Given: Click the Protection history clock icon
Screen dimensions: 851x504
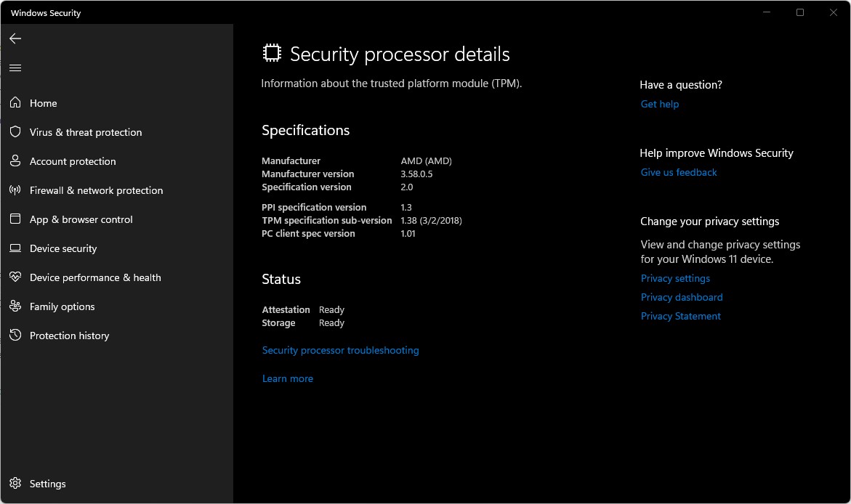Looking at the screenshot, I should click(15, 336).
